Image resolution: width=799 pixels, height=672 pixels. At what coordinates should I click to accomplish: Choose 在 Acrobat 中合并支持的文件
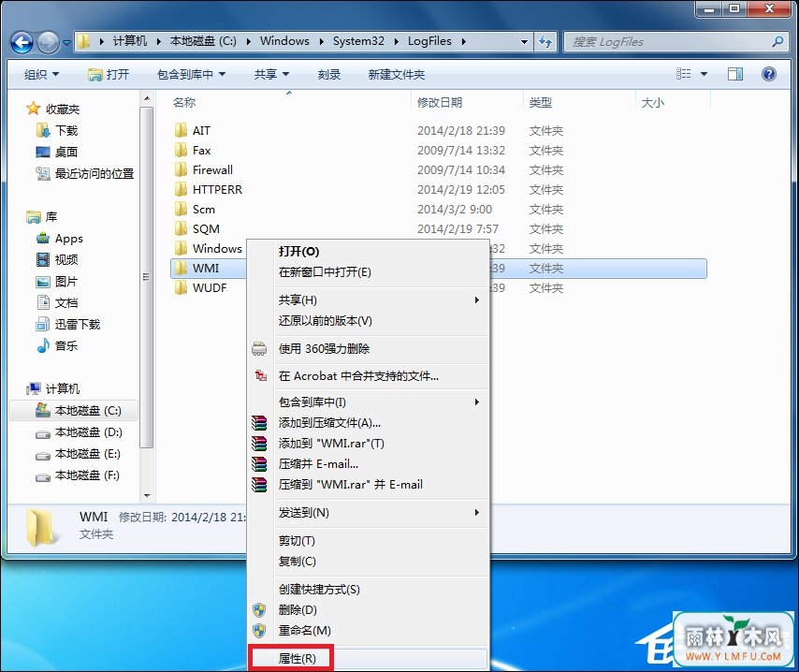[368, 376]
